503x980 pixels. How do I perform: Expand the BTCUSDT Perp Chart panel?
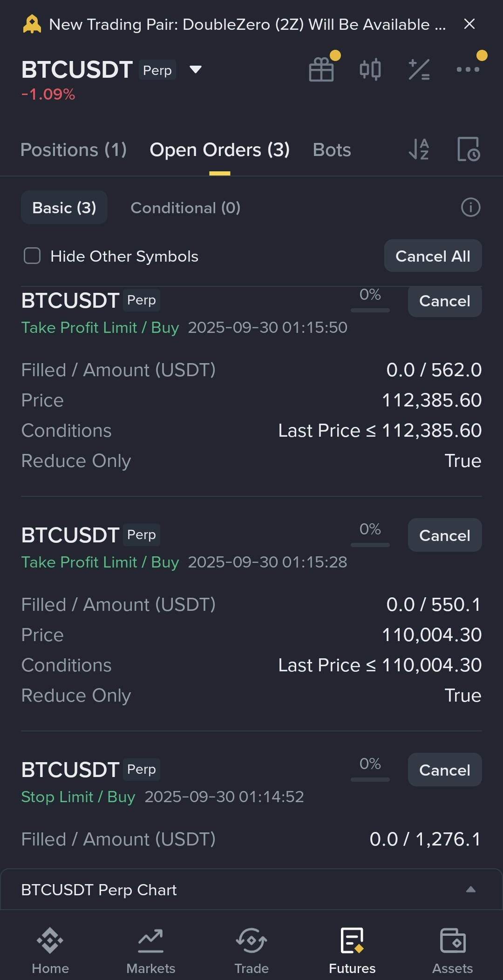click(x=470, y=889)
